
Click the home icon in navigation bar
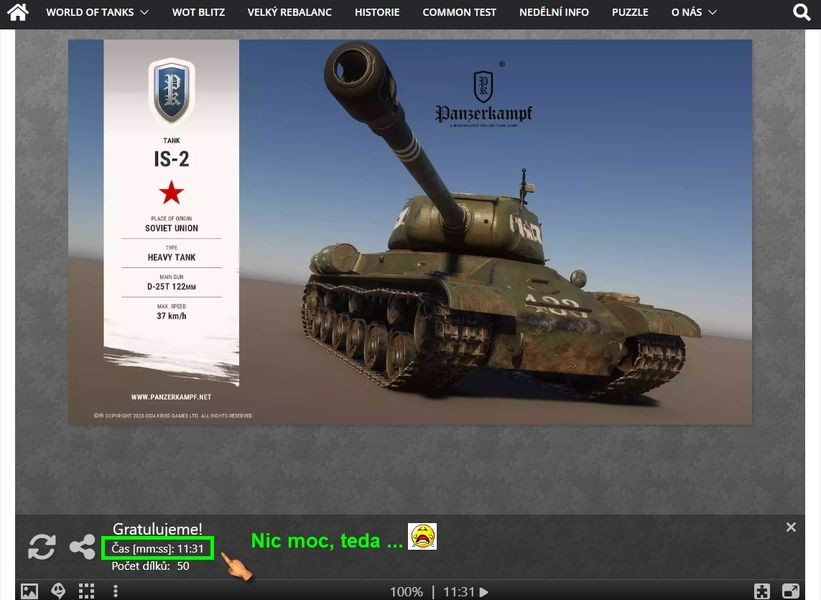[x=18, y=13]
